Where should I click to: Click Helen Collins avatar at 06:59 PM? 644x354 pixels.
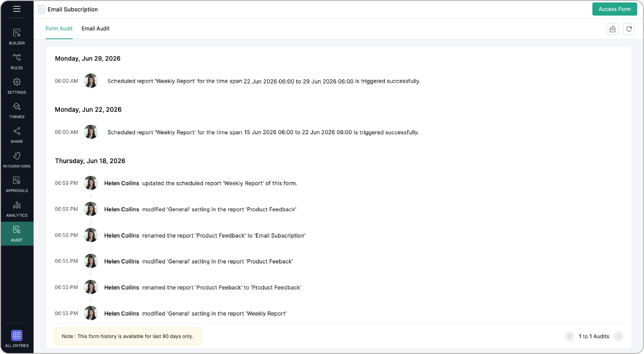tap(91, 183)
